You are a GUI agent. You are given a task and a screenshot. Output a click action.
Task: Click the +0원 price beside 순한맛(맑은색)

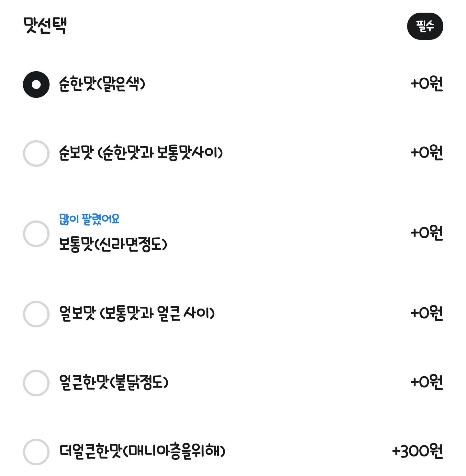pos(427,84)
